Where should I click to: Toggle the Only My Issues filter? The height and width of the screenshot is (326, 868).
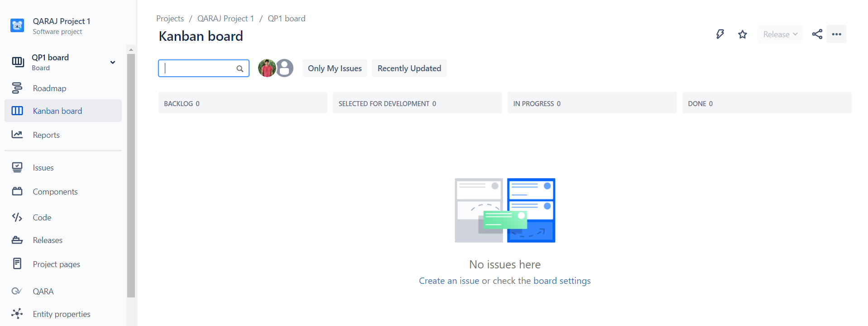[335, 68]
